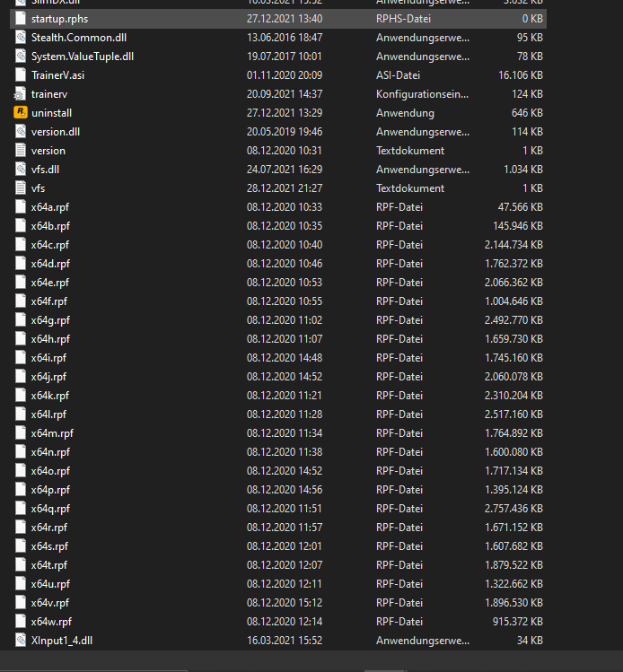Click the date 27.12.2021 13:40

tap(285, 19)
